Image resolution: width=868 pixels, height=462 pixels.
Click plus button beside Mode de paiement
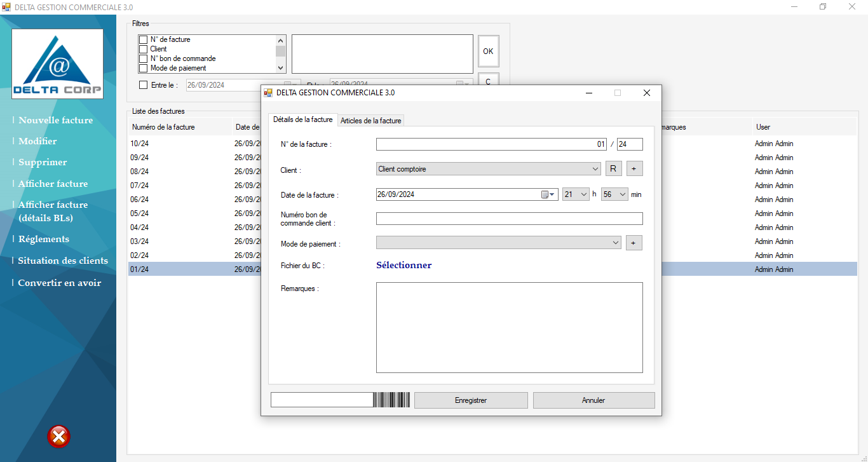634,243
